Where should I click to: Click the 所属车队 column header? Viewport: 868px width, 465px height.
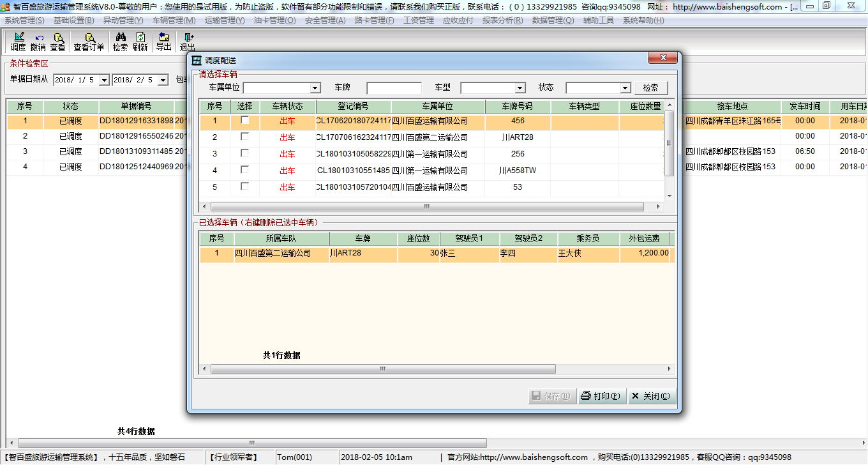tap(281, 238)
